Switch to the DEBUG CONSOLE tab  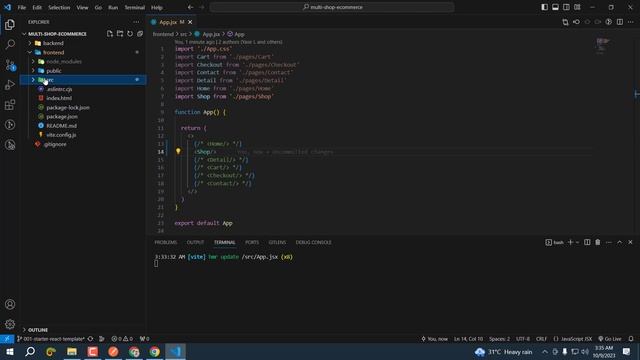[313, 242]
